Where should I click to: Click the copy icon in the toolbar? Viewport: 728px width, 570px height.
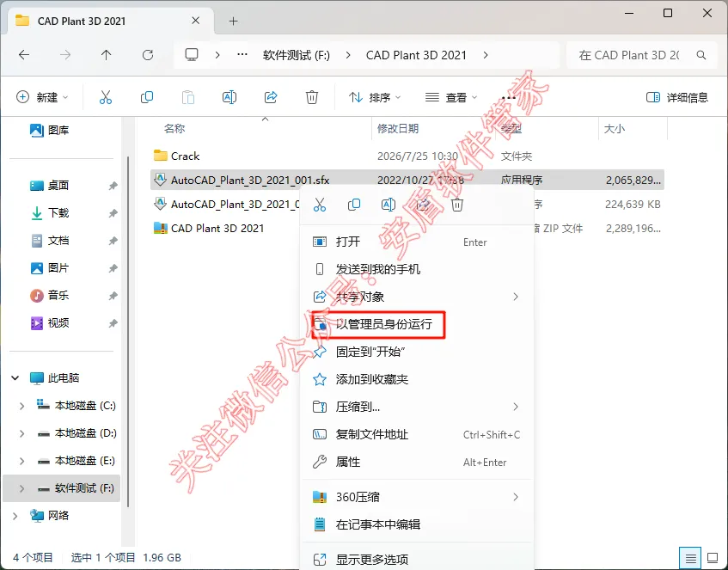click(147, 97)
